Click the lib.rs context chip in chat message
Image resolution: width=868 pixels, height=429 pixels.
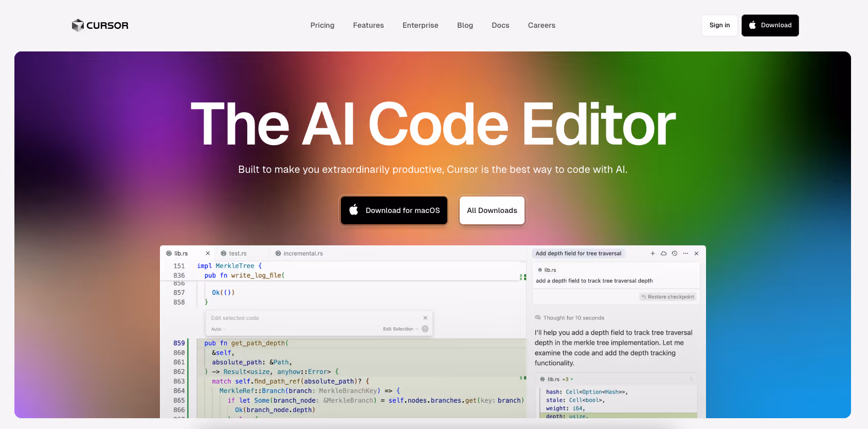click(547, 270)
